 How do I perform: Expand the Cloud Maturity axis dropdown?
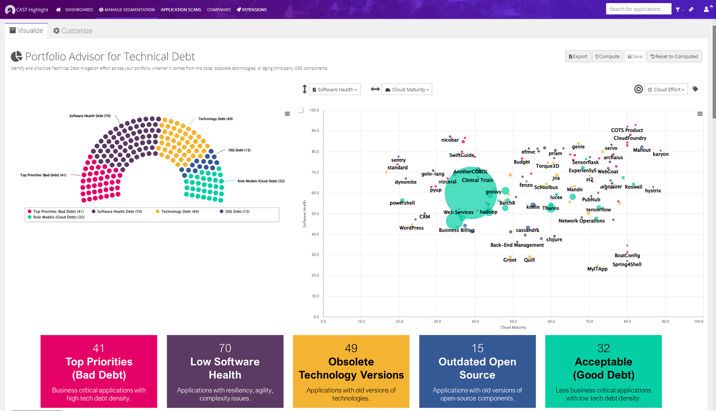[x=407, y=90]
